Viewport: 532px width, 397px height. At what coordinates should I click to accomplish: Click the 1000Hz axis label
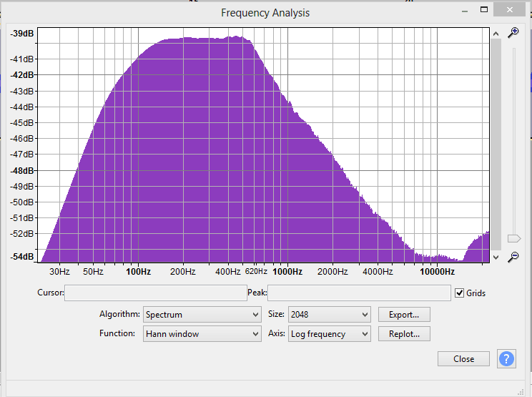287,272
